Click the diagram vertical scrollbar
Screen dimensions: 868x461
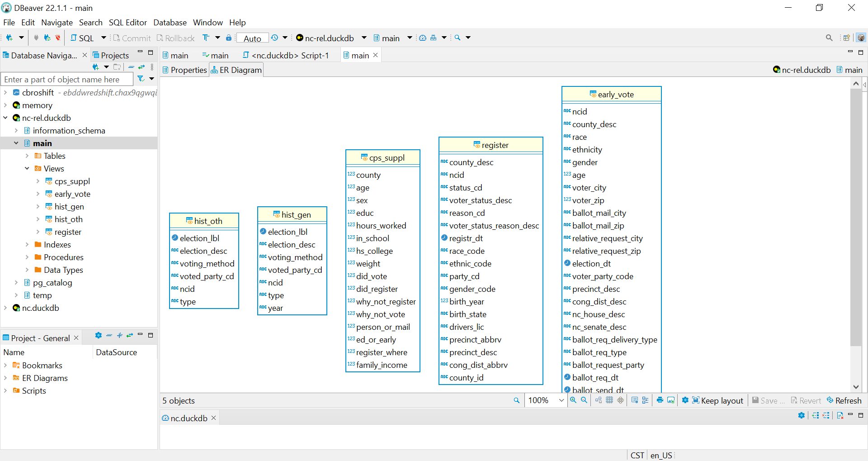pyautogui.click(x=856, y=217)
